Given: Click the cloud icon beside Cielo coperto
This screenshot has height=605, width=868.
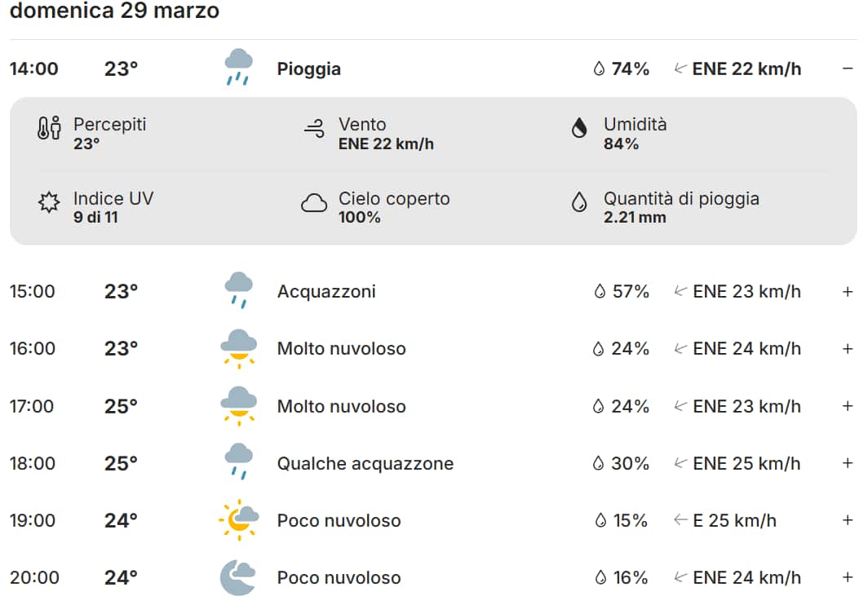Looking at the screenshot, I should (x=316, y=201).
